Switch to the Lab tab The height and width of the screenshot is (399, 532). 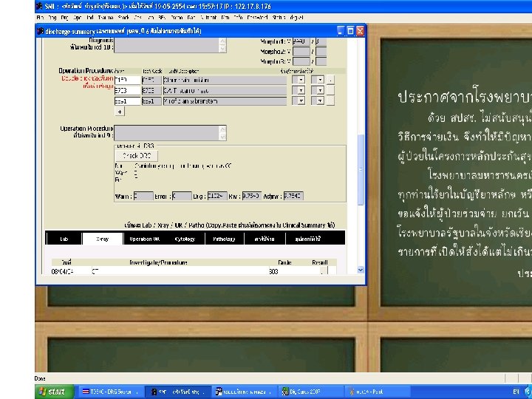[64, 239]
